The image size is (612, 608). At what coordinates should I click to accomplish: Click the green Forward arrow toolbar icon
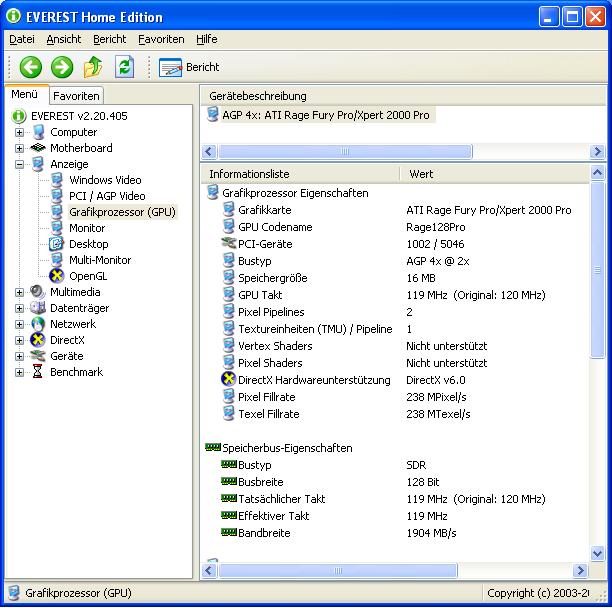coord(62,67)
